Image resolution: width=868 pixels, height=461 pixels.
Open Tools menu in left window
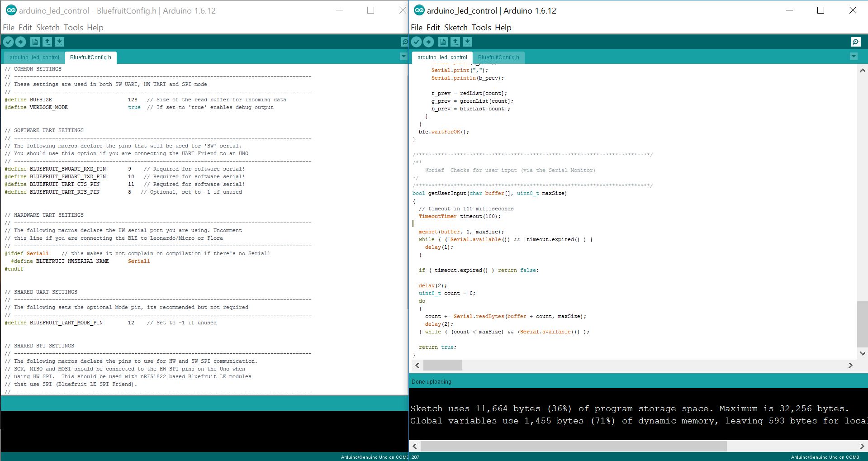click(x=73, y=28)
